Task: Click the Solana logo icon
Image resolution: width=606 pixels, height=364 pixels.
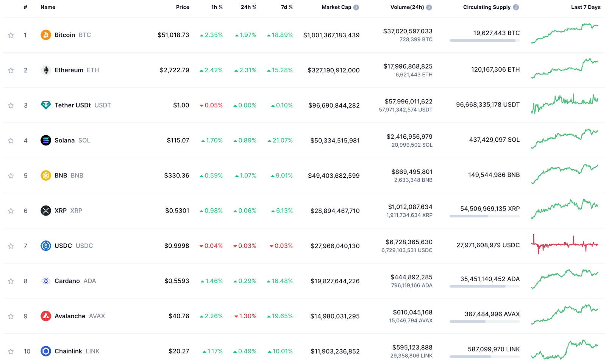Action: pyautogui.click(x=46, y=140)
